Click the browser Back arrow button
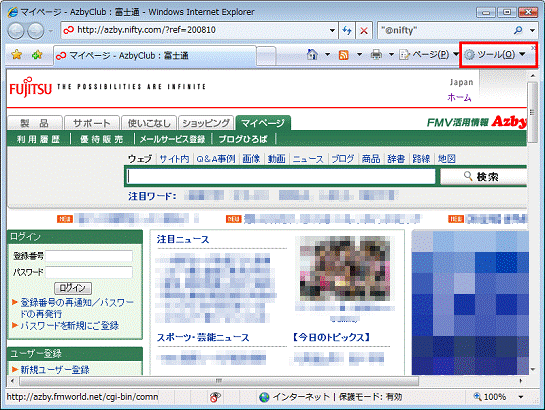Viewport: 545px width, 410px height. (16, 31)
